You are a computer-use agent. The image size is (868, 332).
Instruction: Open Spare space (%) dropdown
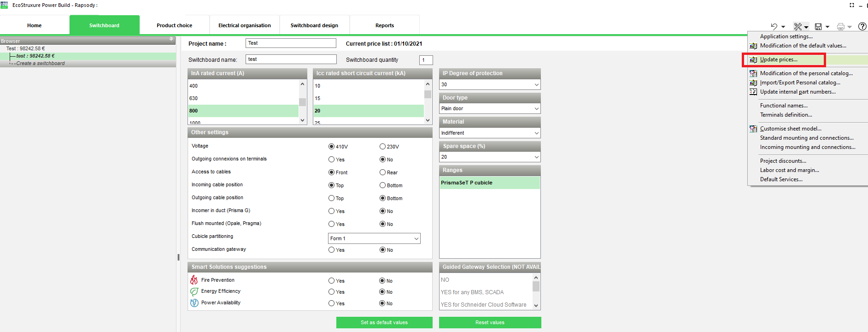click(490, 157)
